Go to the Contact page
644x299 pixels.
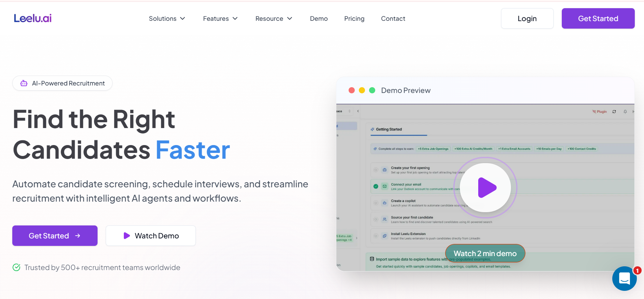click(x=393, y=19)
